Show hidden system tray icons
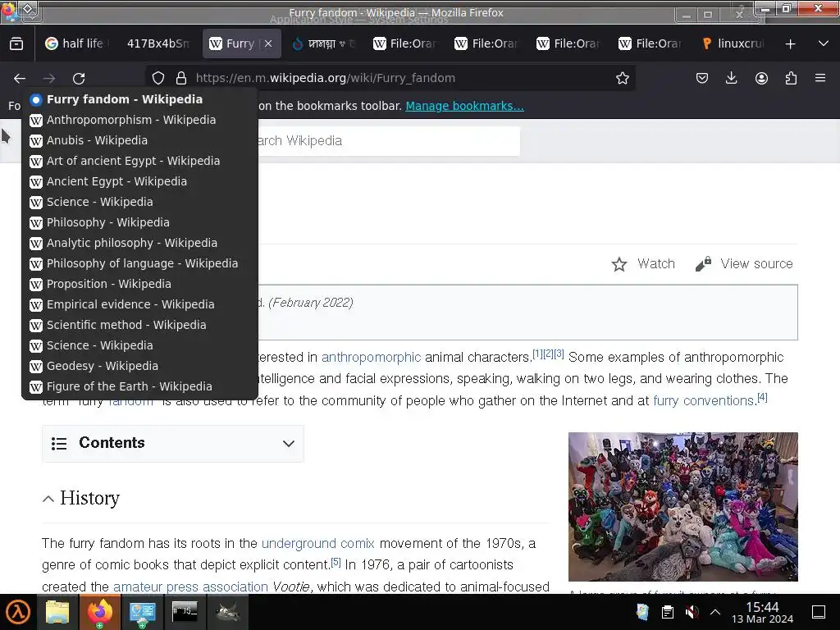Viewport: 840px width, 630px height. pyautogui.click(x=715, y=612)
